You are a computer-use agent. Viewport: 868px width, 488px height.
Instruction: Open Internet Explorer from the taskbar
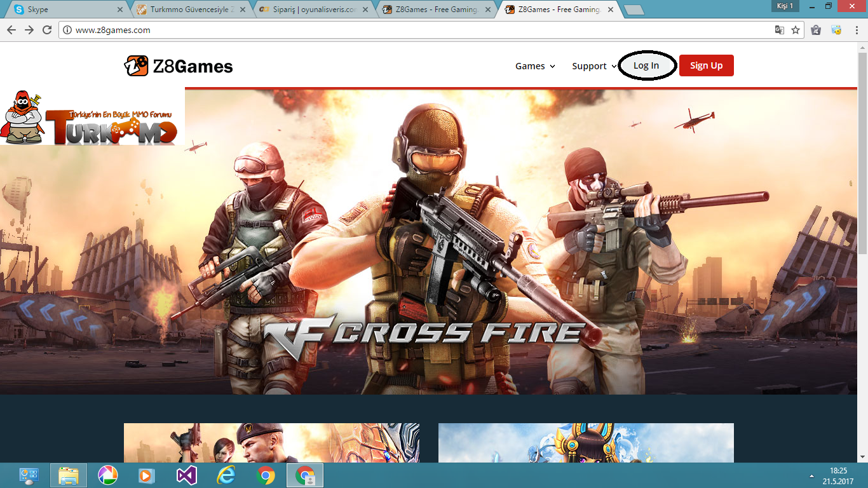[x=226, y=475]
